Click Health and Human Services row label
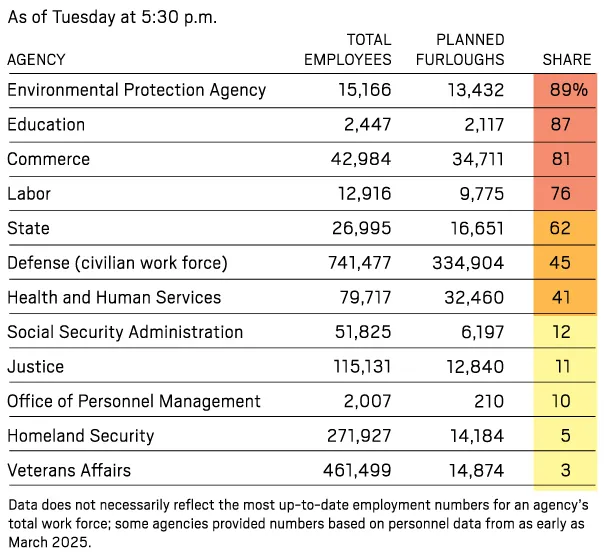Image resolution: width=612 pixels, height=559 pixels. 114,297
